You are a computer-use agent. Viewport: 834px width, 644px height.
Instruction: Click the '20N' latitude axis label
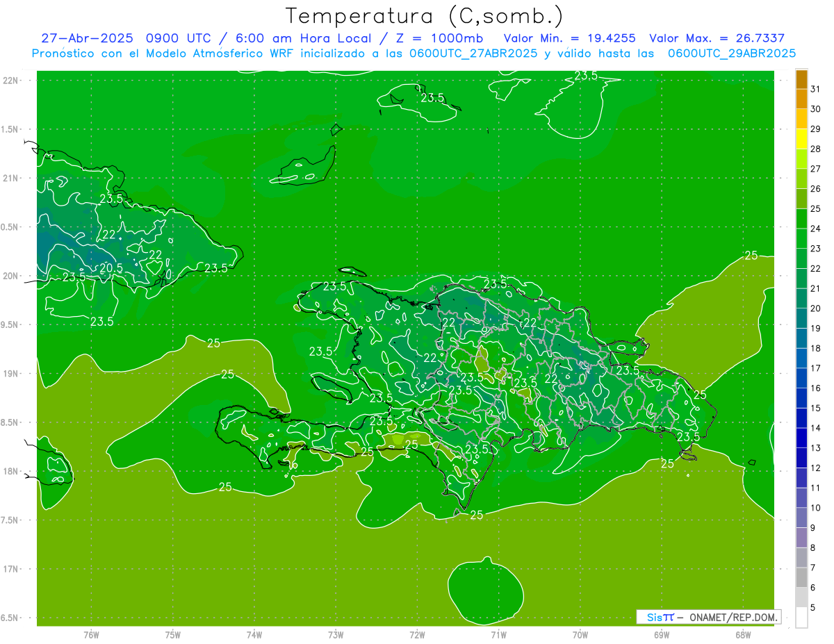click(11, 276)
